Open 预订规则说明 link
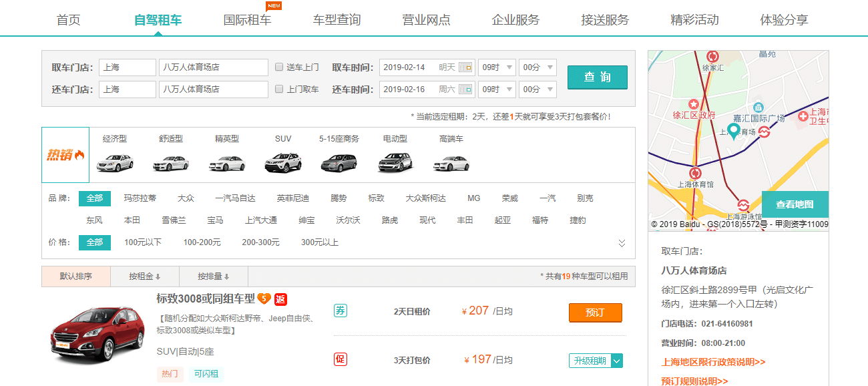This screenshot has height=386, width=868. click(x=694, y=381)
